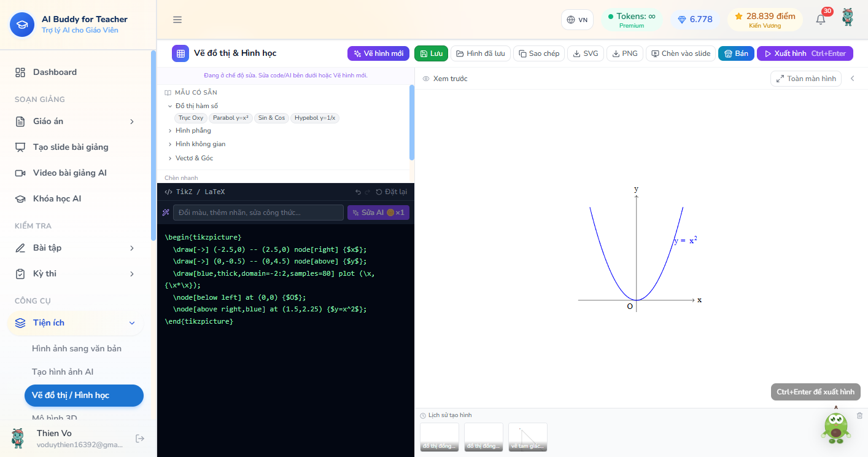
Task: Select Vẽ đồ thị / Hình học item
Action: pyautogui.click(x=84, y=396)
